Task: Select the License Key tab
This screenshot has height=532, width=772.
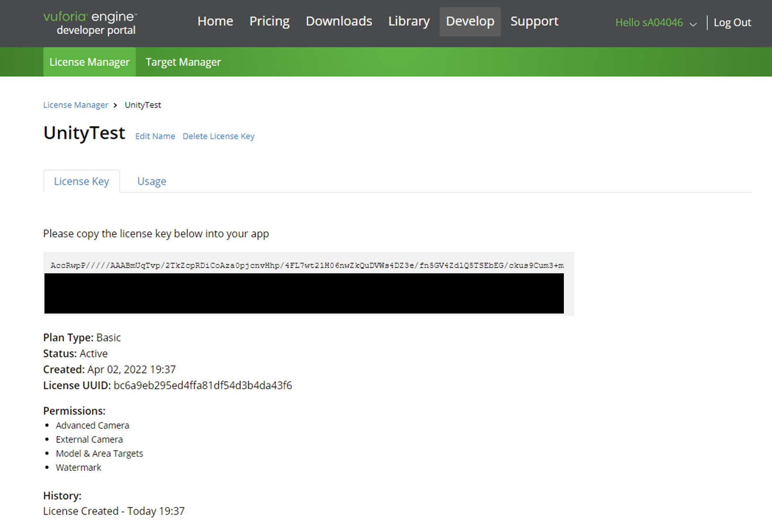Action: 81,181
